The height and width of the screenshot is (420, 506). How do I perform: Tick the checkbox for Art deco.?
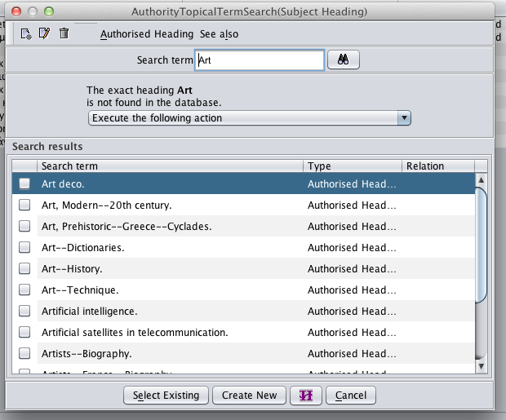point(24,183)
